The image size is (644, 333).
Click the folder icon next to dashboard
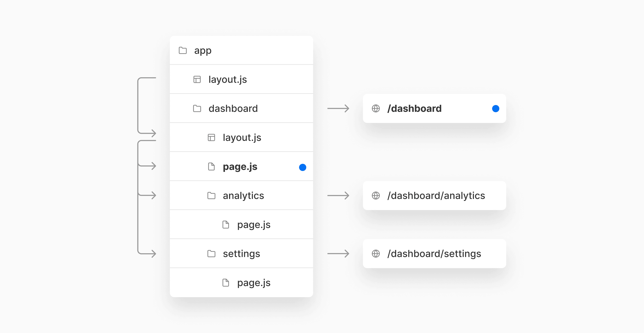tap(197, 109)
